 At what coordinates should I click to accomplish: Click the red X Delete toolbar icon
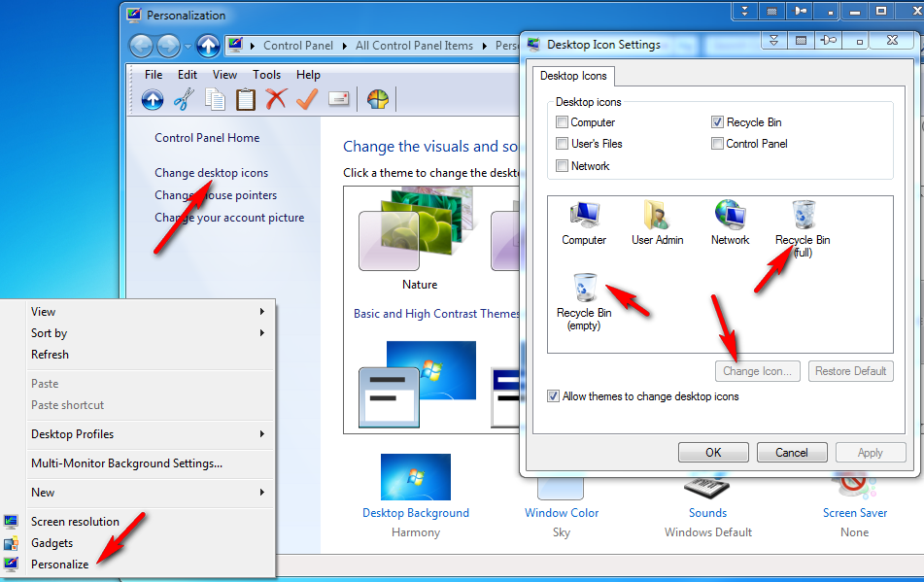(x=276, y=99)
